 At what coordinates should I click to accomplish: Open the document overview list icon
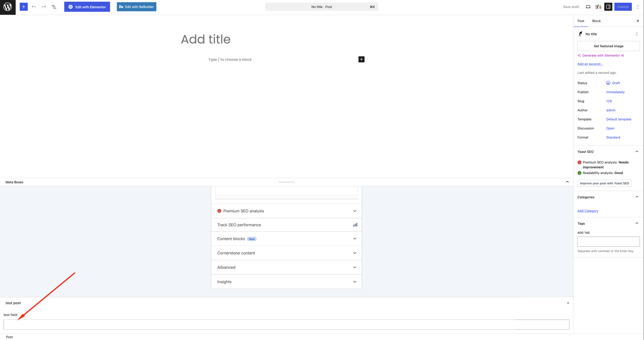click(54, 7)
